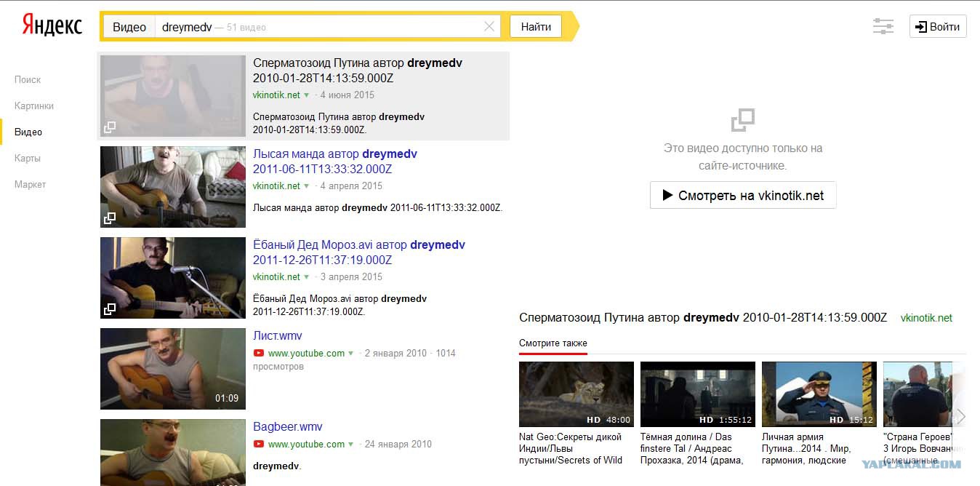Open the Личная армия Путина...2014 title

806,448
